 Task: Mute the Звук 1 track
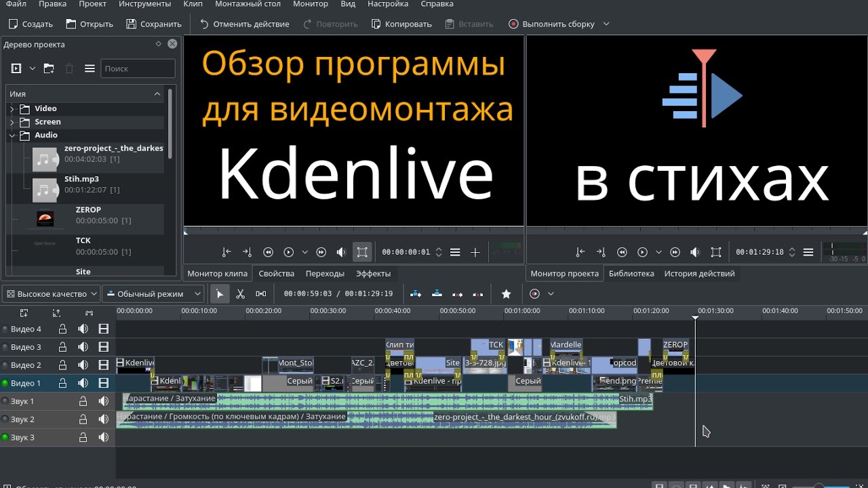pos(104,401)
